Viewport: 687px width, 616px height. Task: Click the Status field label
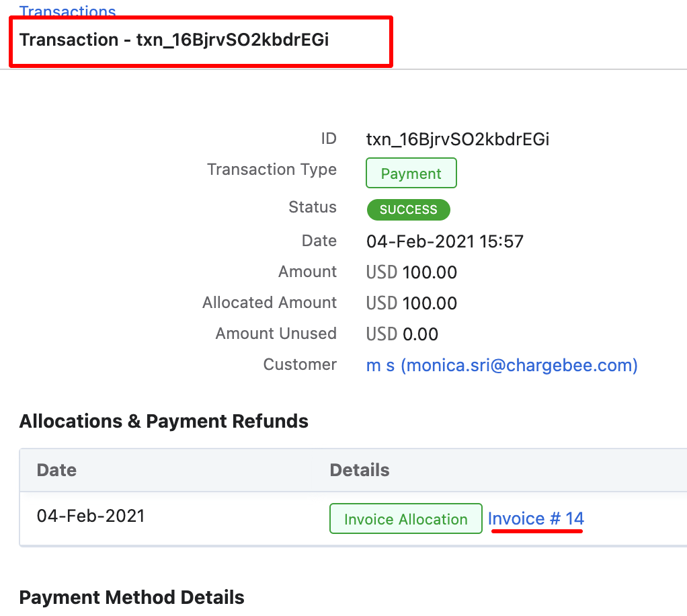[312, 207]
